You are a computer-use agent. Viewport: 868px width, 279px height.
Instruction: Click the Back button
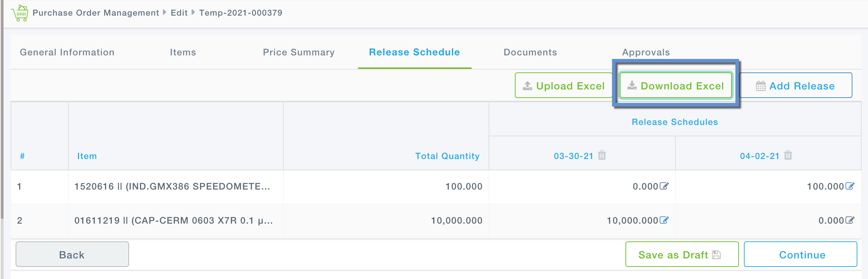pyautogui.click(x=72, y=255)
